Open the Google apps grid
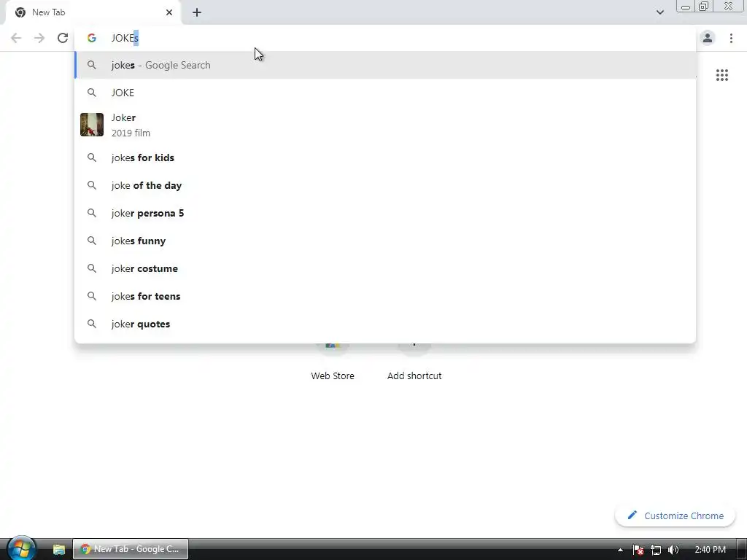The image size is (747, 560). click(x=721, y=75)
